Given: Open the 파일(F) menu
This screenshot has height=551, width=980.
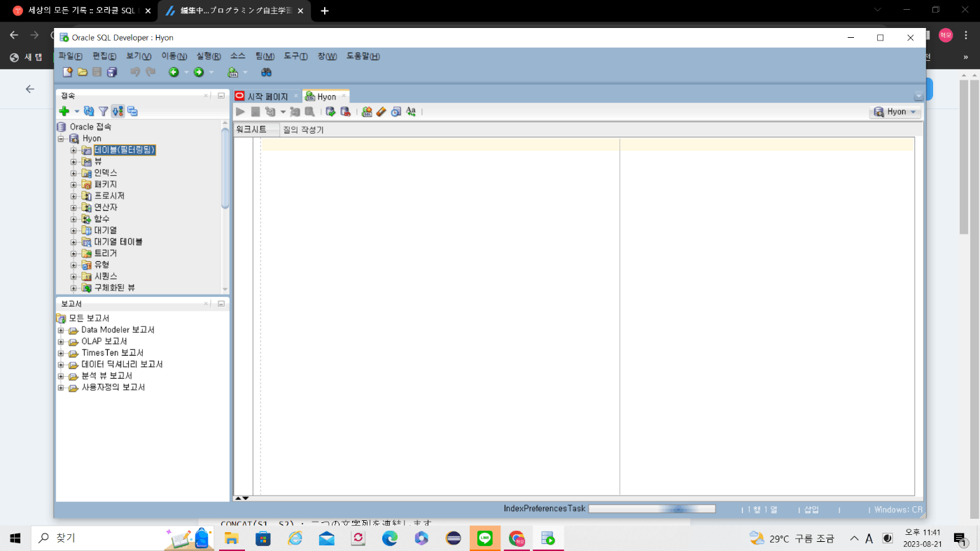Looking at the screenshot, I should pos(71,56).
